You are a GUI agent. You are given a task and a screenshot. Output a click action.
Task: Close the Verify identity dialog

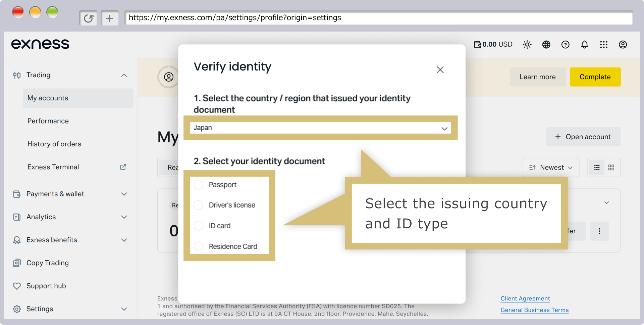click(x=440, y=69)
